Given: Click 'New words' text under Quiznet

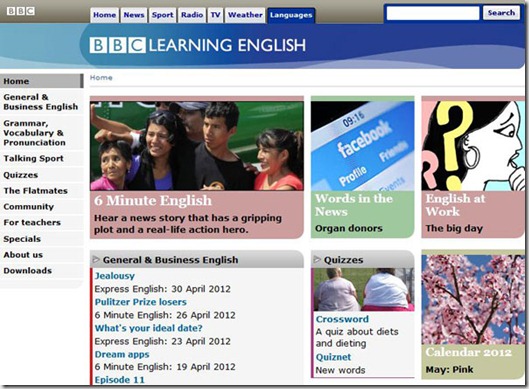Looking at the screenshot, I should [x=340, y=370].
